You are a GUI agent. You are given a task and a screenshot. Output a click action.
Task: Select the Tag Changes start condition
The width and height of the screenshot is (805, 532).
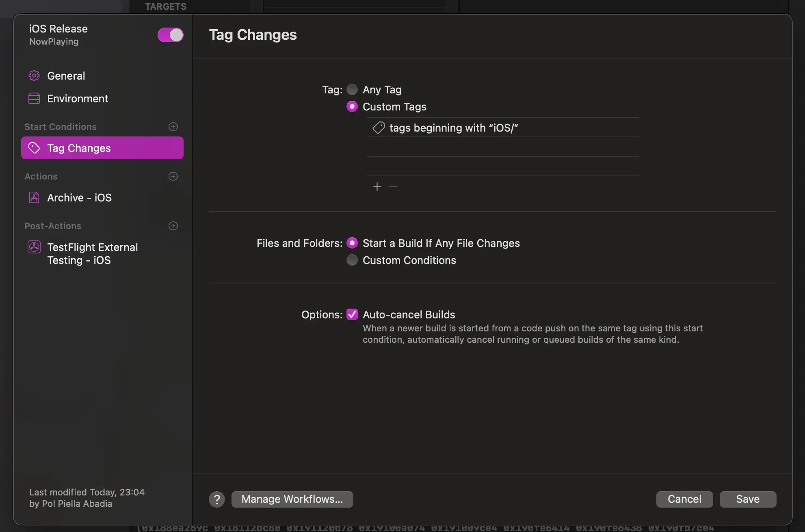click(102, 148)
